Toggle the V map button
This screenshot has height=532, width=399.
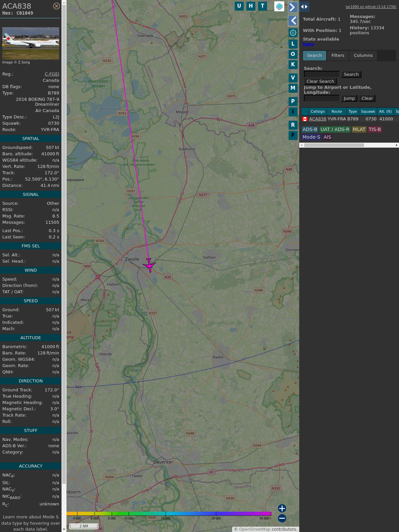click(x=293, y=78)
